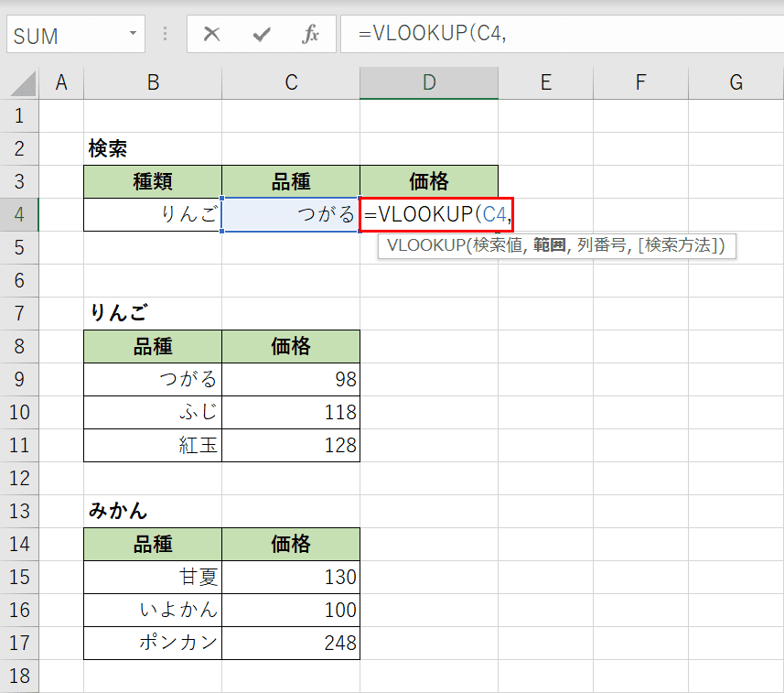Select cell B9 with つがる

coord(153,379)
